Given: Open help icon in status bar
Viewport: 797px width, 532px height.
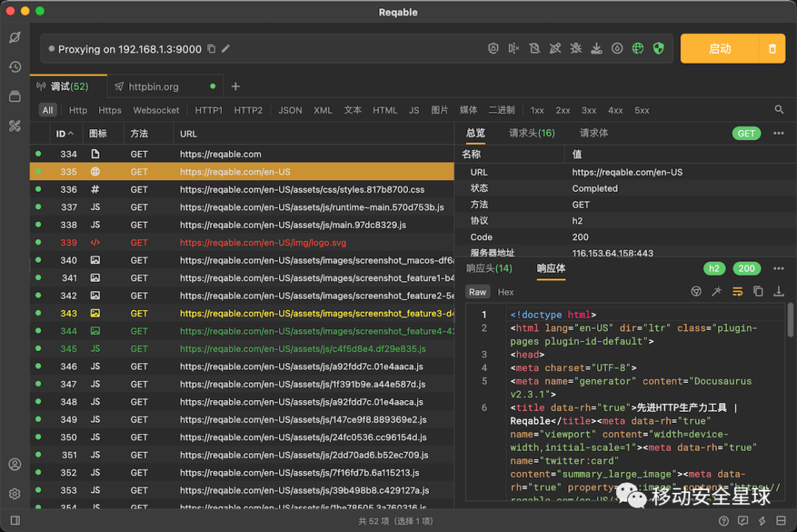Looking at the screenshot, I should pos(723,521).
